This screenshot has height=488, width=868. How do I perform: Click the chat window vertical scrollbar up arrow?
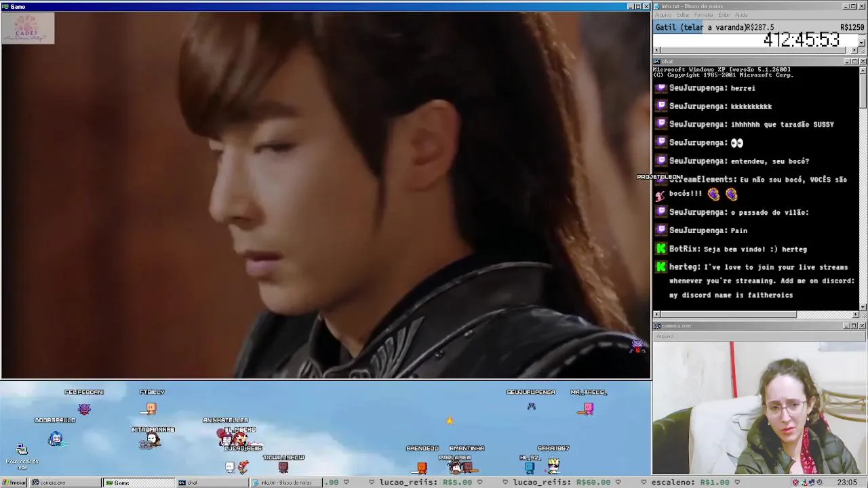point(863,70)
